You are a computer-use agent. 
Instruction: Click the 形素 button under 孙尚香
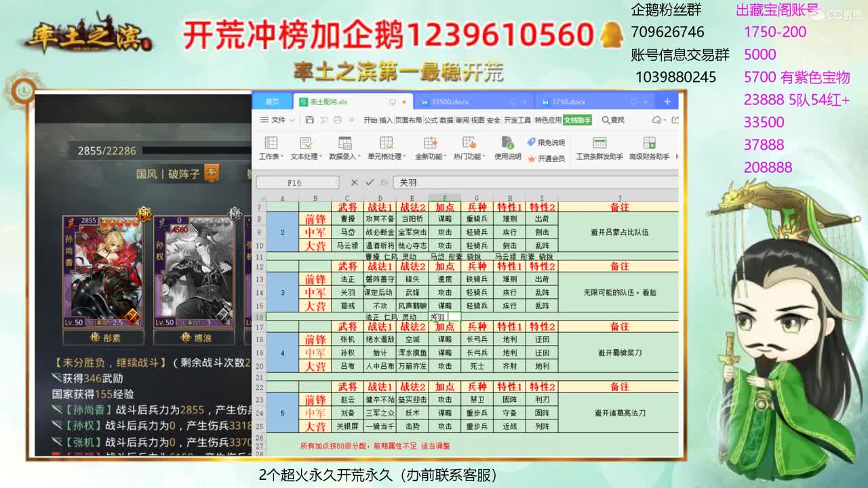click(x=104, y=337)
